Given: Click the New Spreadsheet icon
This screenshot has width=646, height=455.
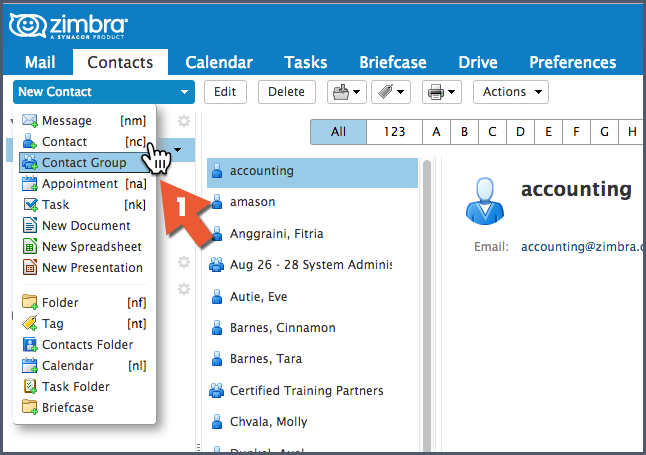Looking at the screenshot, I should click(30, 246).
